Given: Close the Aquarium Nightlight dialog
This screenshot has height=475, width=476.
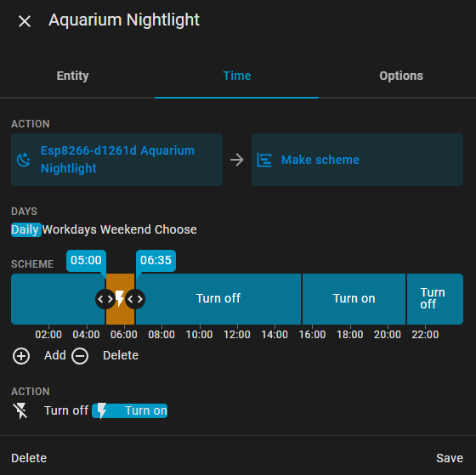Looking at the screenshot, I should (25, 21).
